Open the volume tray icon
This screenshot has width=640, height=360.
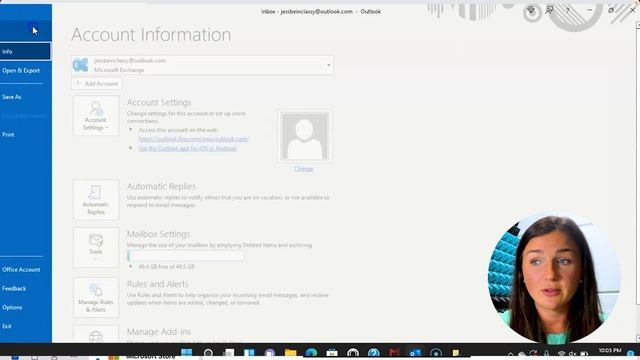point(573,353)
